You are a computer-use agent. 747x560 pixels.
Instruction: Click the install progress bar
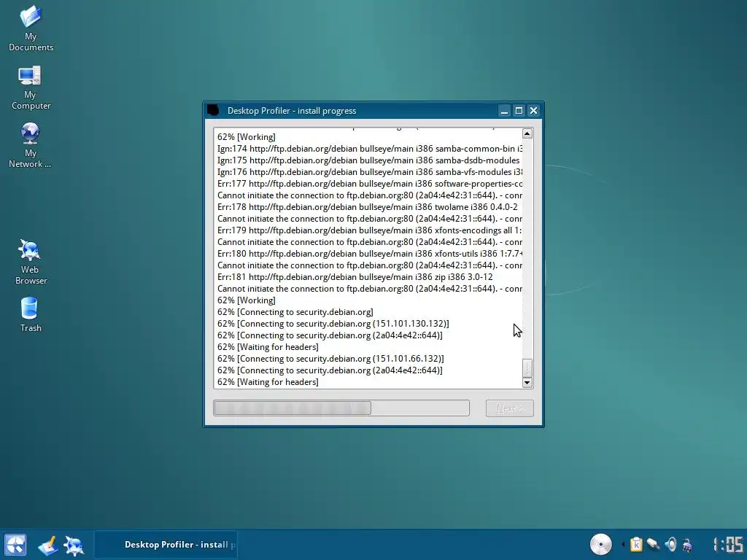point(341,408)
